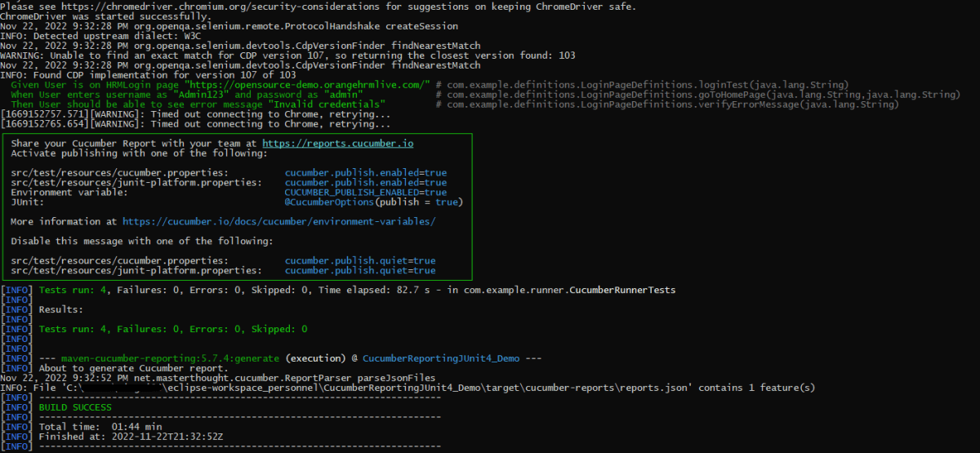Click the "Unable to find an exact match" CDP warning
The height and width of the screenshot is (453, 980).
point(287,56)
